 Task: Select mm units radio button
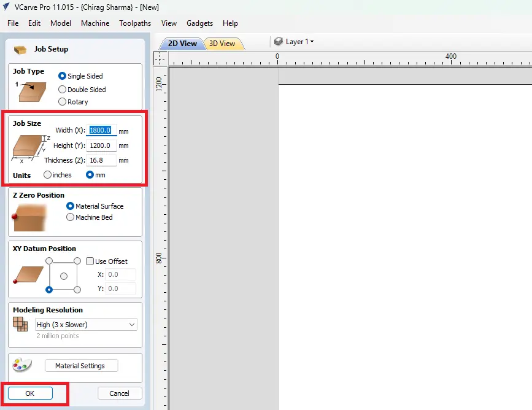click(x=90, y=175)
